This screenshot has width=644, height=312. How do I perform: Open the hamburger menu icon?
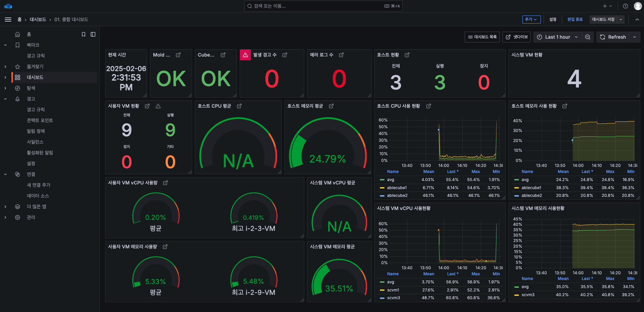[8, 20]
